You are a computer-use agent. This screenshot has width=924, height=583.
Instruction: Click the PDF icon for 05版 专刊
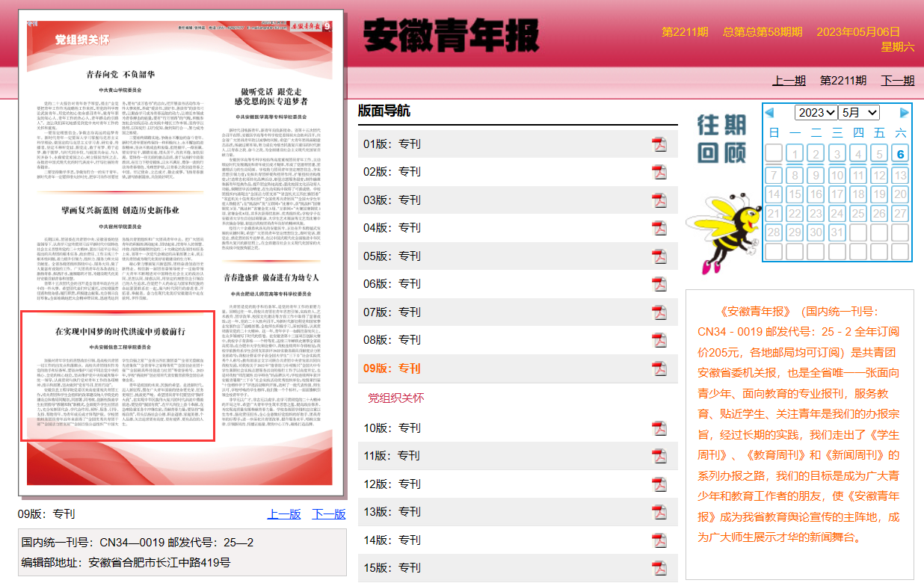click(659, 256)
